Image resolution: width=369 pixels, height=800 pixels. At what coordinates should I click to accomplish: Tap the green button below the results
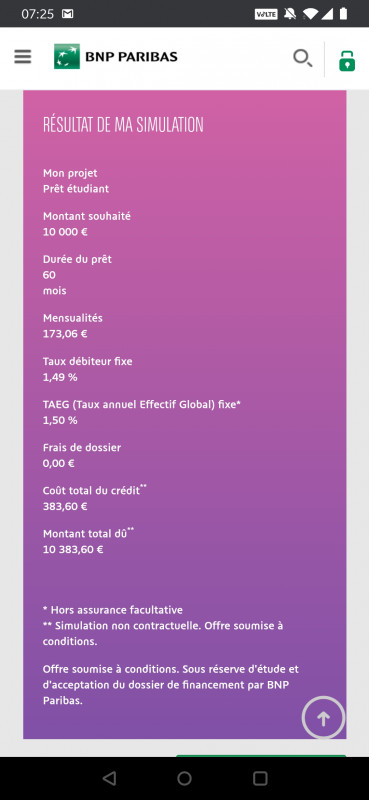pos(261,756)
